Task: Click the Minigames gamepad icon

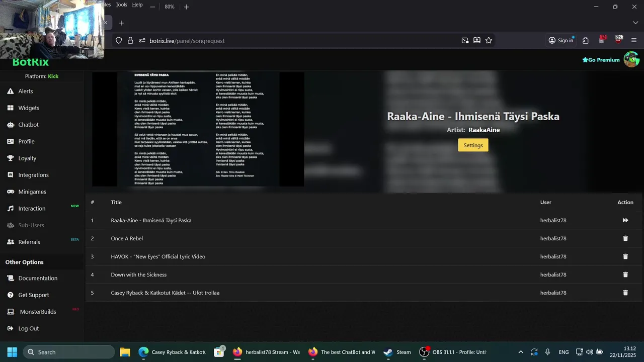Action: click(10, 192)
